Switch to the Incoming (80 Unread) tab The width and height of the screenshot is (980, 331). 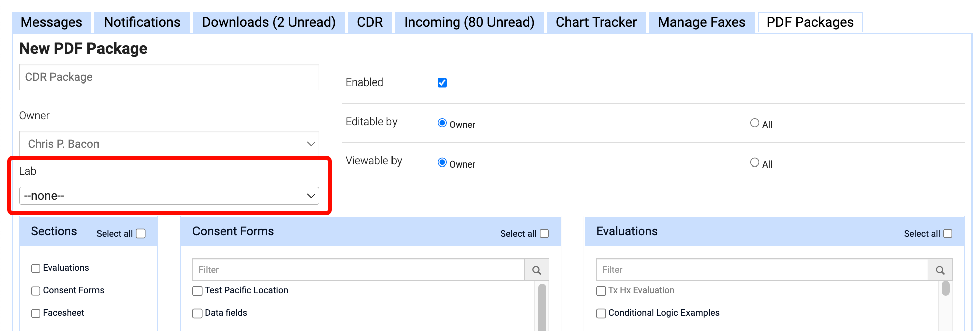468,22
